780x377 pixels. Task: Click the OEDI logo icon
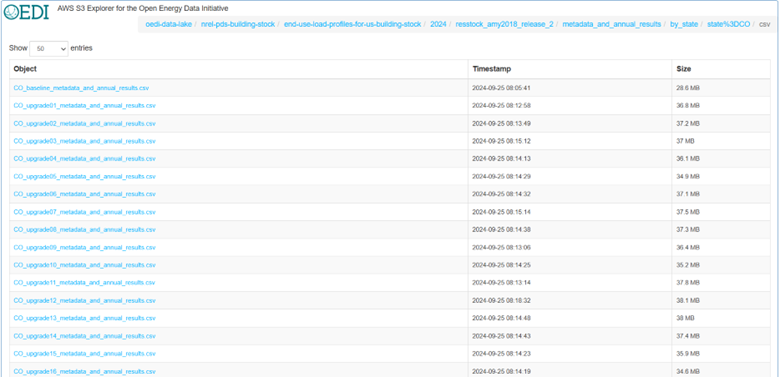[26, 11]
